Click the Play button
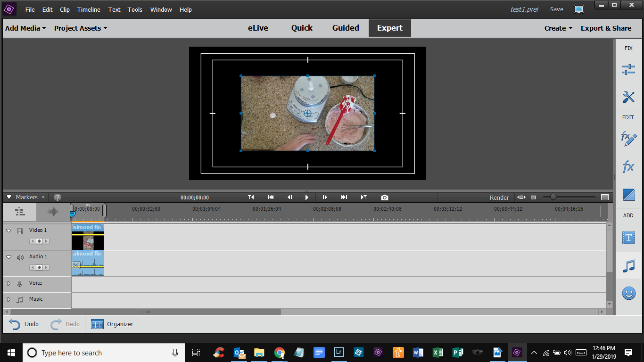The height and width of the screenshot is (362, 644). pos(307,197)
